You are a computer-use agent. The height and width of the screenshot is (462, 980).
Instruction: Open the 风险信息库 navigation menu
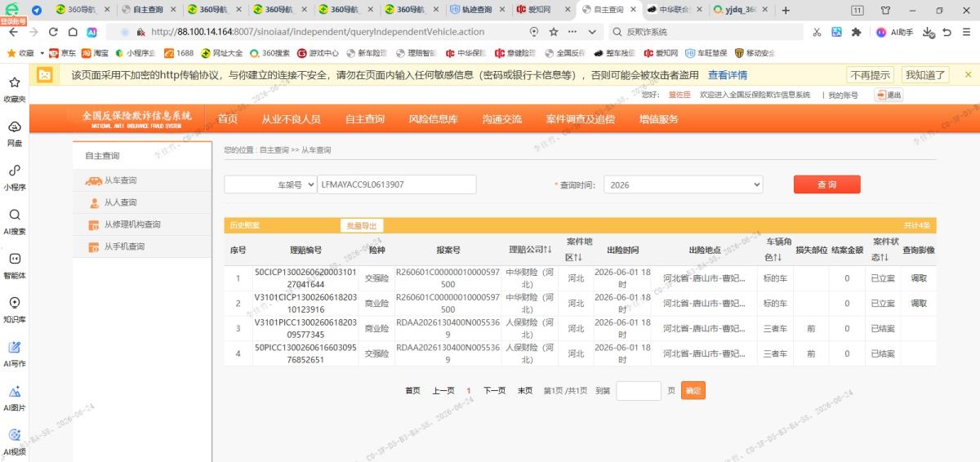tap(433, 119)
